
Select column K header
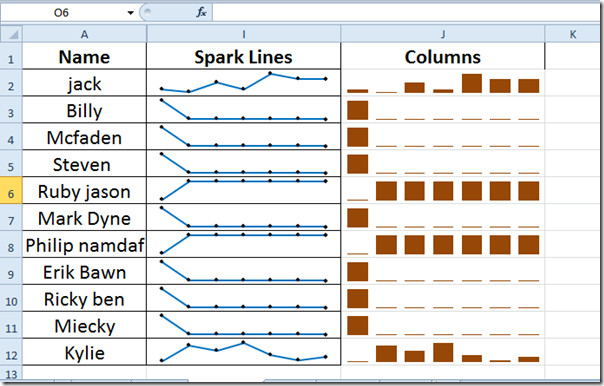[573, 34]
